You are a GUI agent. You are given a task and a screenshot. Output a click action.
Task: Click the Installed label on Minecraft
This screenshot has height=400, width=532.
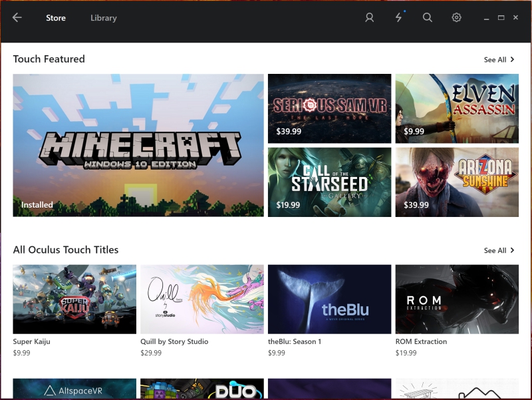click(37, 205)
